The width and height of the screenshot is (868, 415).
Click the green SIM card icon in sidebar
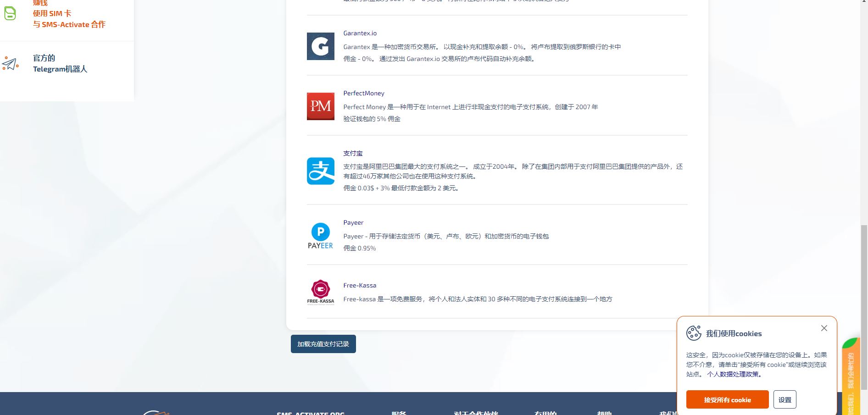click(x=10, y=13)
